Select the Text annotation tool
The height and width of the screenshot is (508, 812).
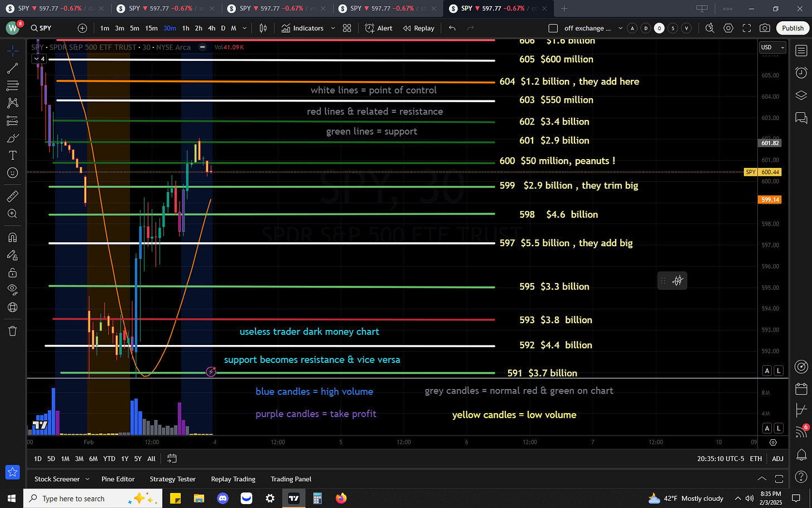click(x=12, y=155)
